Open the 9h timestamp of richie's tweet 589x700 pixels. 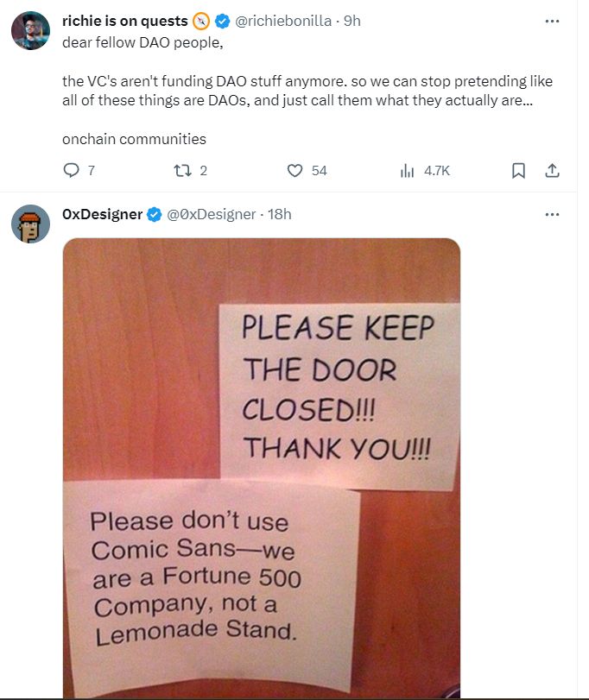352,22
